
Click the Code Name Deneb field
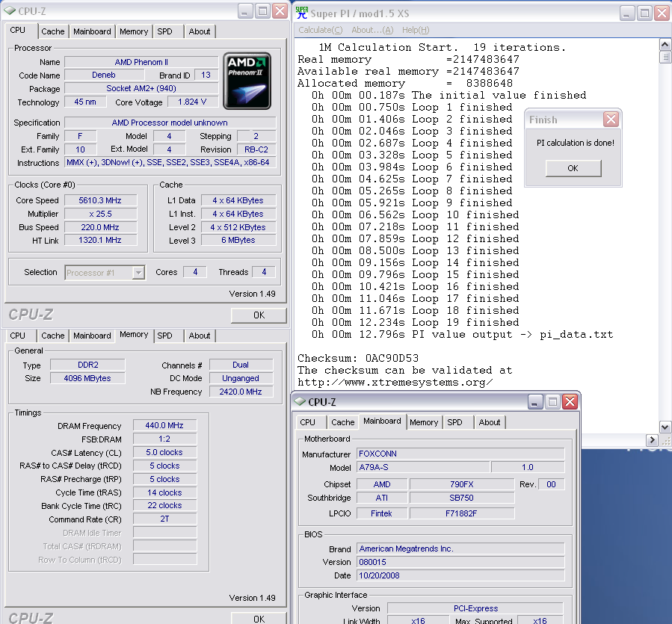point(104,75)
